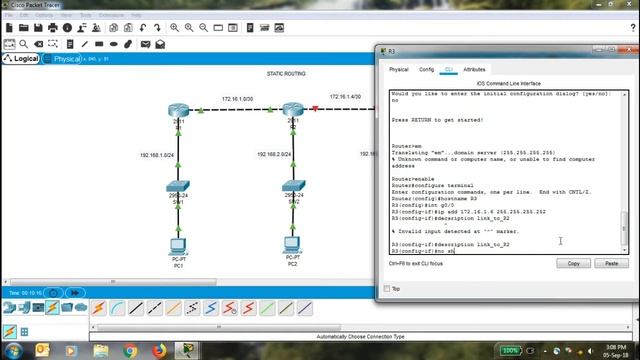
Task: Open Windows Start menu orb
Action: (x=13, y=351)
